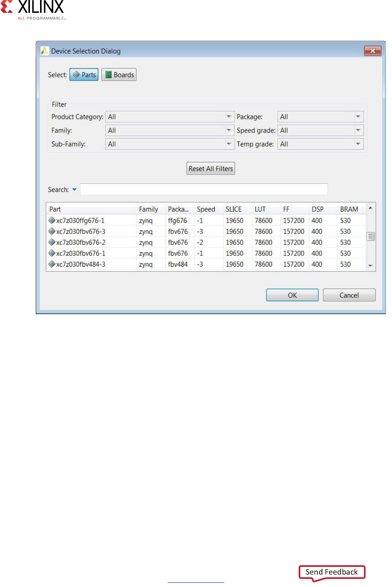Open the blue underlined footer link
This screenshot has width=392, height=587.
point(196,582)
